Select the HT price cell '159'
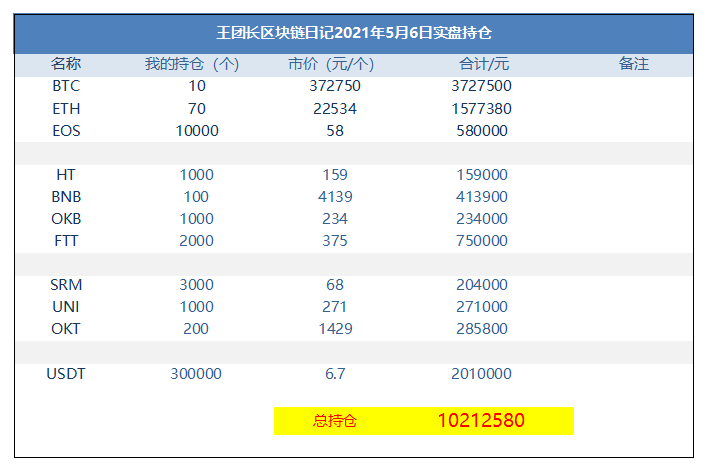This screenshot has height=471, width=707. click(x=335, y=174)
